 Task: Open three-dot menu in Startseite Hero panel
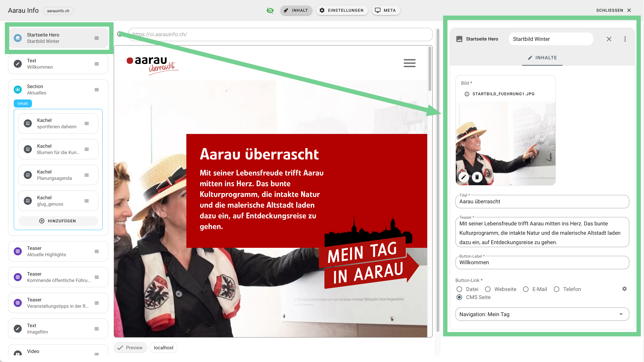point(625,39)
